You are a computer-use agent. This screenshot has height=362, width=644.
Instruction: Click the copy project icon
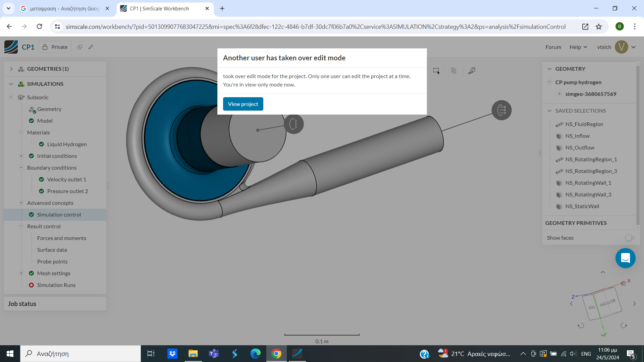(x=80, y=47)
